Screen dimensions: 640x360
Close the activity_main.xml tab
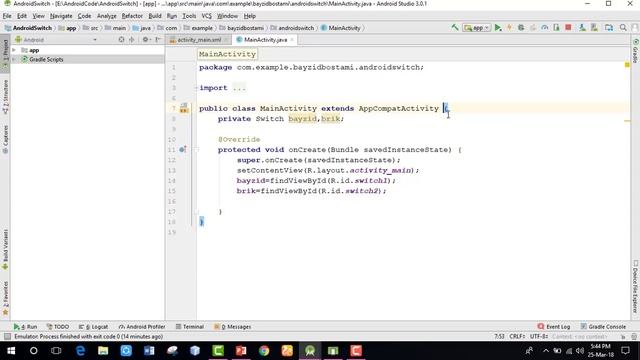click(x=225, y=40)
